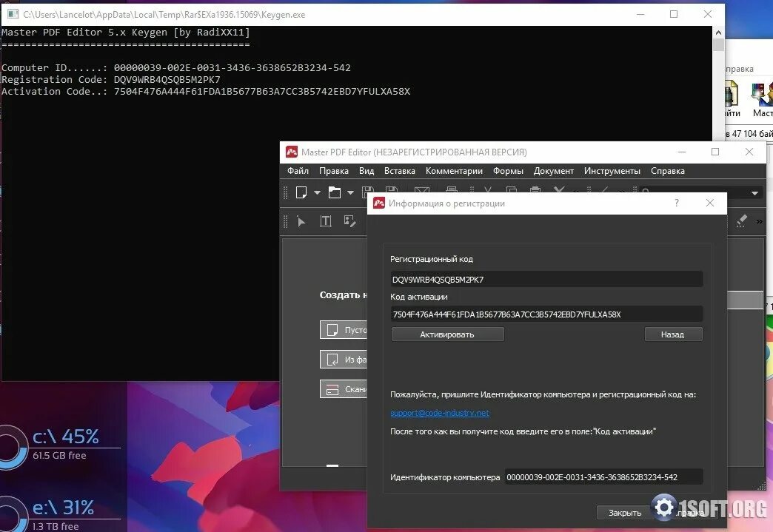Click the Идентификатор компьютера value field

604,477
